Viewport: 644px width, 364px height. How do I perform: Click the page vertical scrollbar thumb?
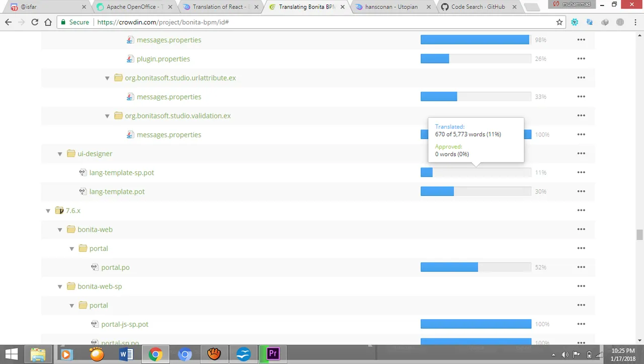[639, 235]
